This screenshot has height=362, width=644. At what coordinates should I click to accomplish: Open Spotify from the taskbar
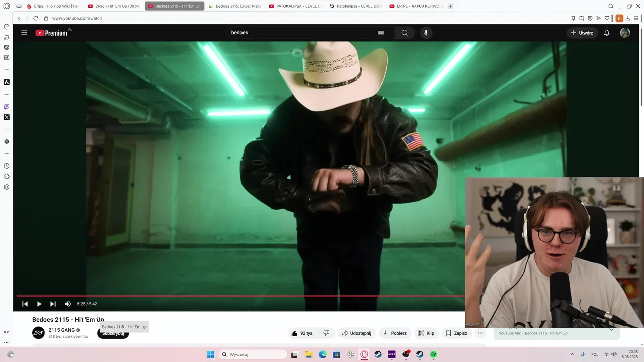pos(433,354)
